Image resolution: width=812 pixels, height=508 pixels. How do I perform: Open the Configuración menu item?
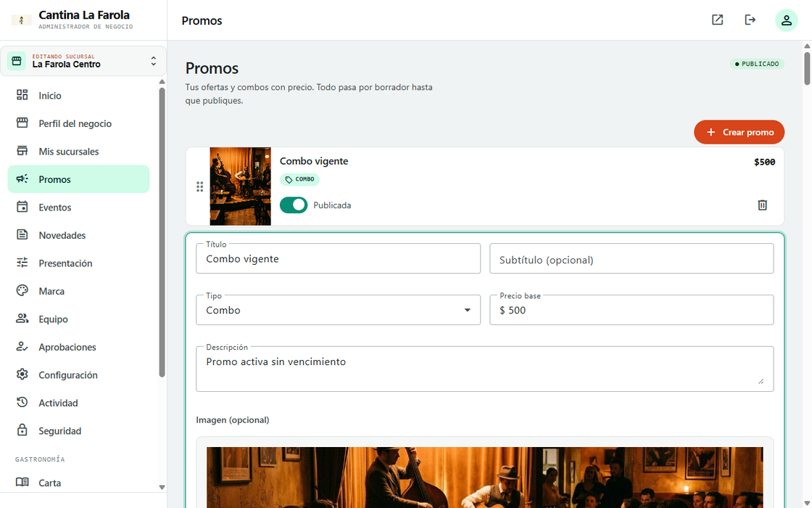79,374
